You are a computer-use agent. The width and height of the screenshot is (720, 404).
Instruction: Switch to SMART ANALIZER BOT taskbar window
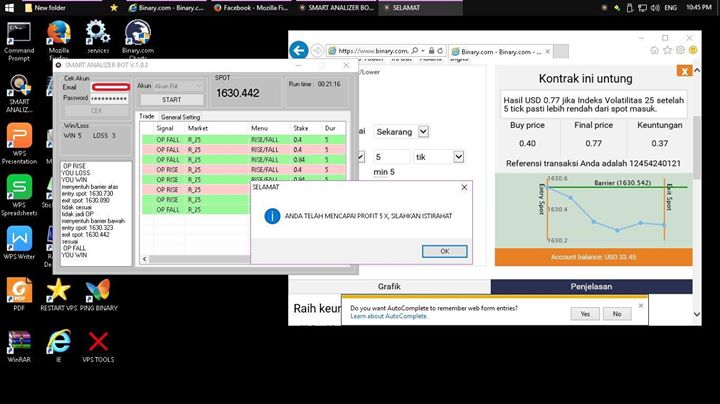(x=336, y=8)
